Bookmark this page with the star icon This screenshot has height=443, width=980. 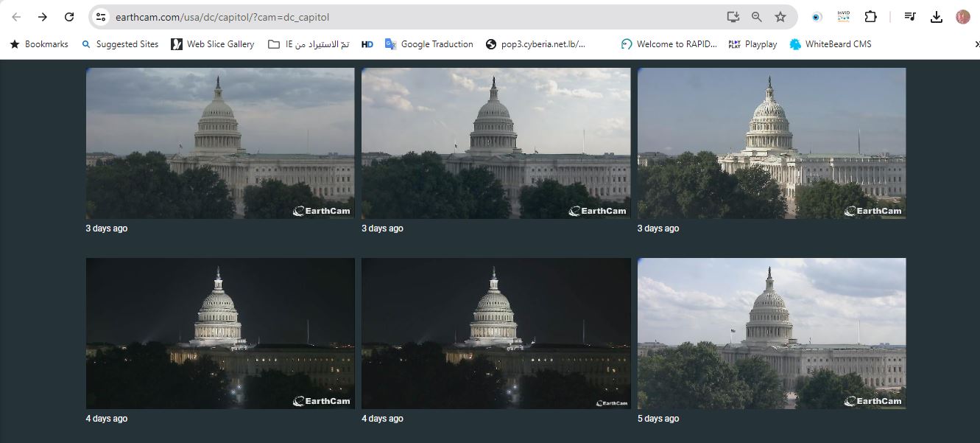780,17
